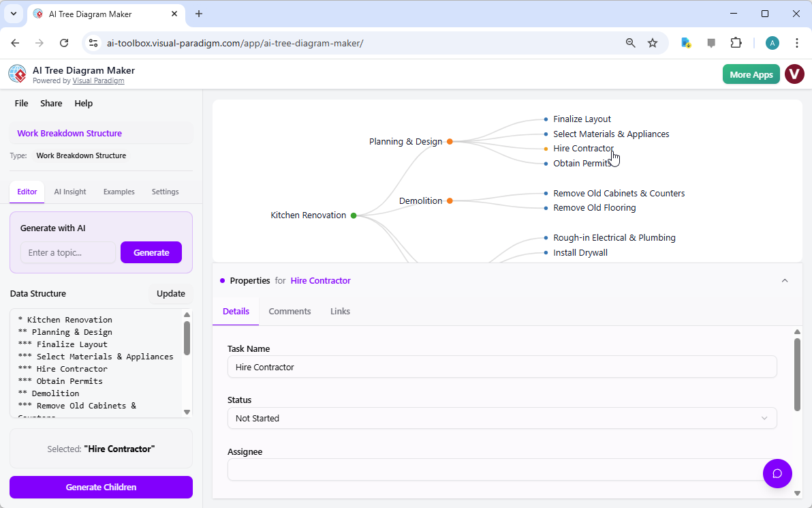Click the Generate Children button
812x508 pixels.
tap(101, 487)
